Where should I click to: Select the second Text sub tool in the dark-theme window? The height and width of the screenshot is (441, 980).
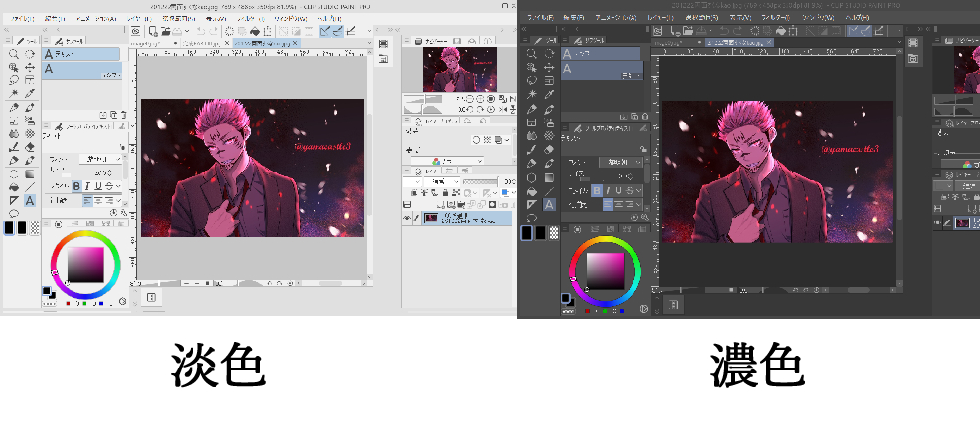click(x=602, y=70)
